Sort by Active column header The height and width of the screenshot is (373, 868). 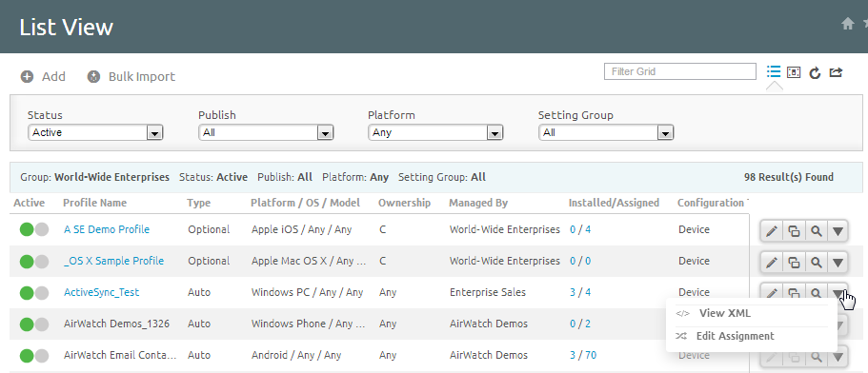click(x=29, y=203)
